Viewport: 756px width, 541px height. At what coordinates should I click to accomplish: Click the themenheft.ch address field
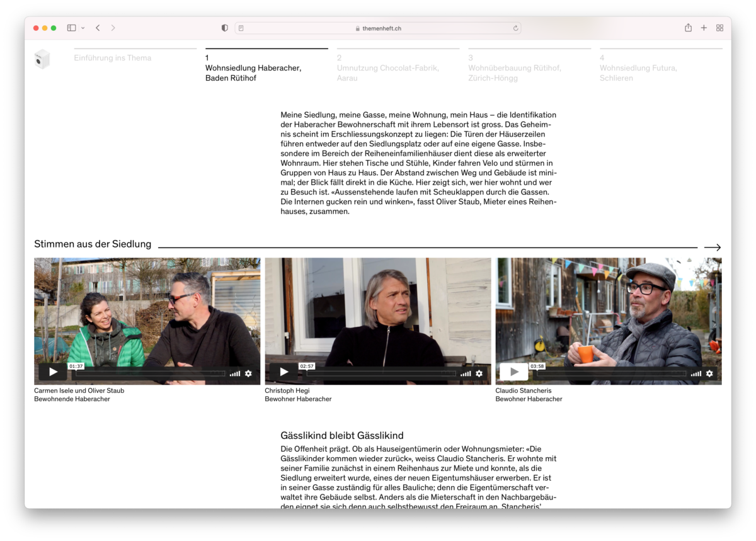point(378,28)
